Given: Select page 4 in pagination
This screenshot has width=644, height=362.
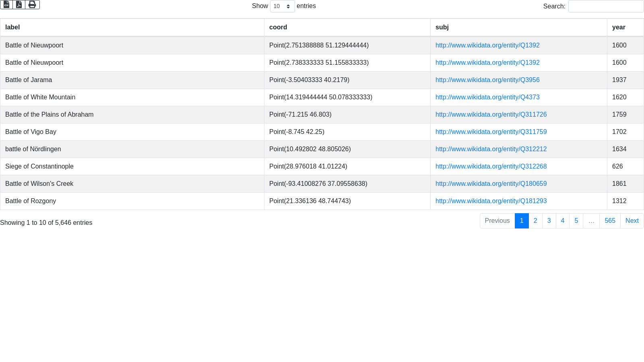Looking at the screenshot, I should (563, 221).
